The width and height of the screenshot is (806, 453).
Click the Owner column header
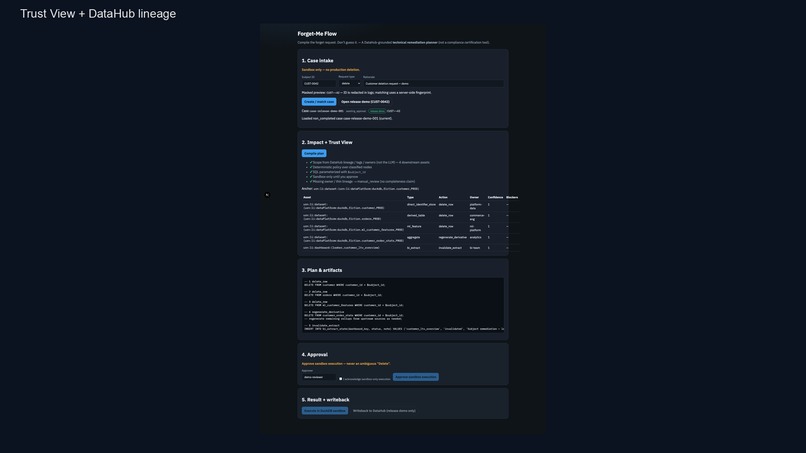point(474,197)
